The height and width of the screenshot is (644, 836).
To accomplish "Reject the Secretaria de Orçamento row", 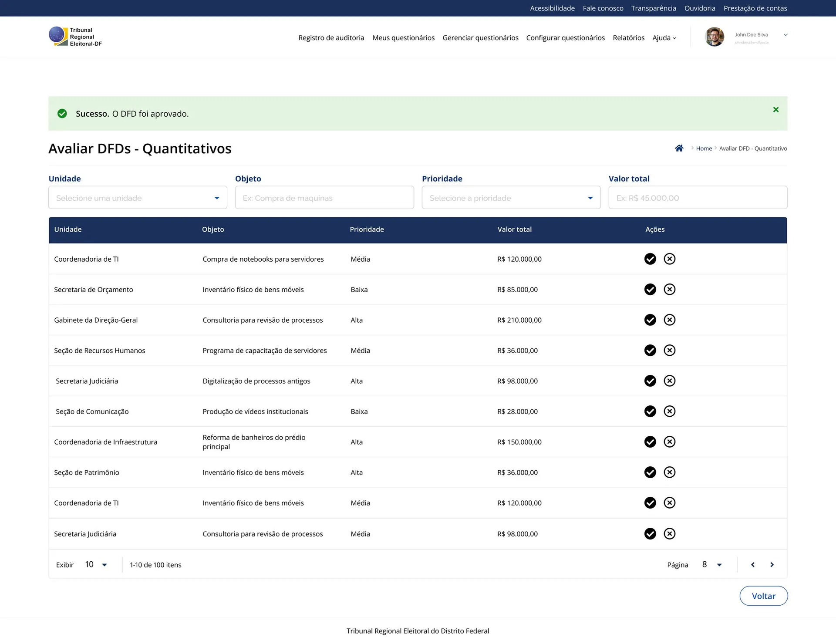I will [x=670, y=290].
